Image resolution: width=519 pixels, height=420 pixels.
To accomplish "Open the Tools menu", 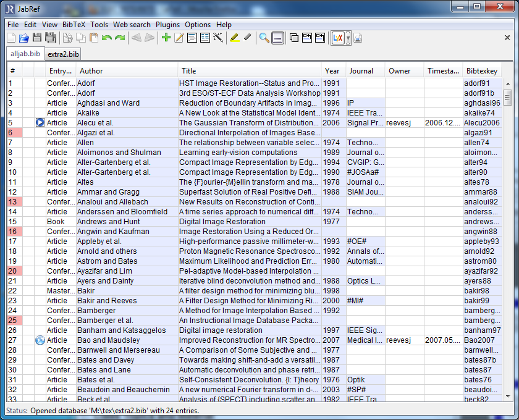I will [99, 25].
